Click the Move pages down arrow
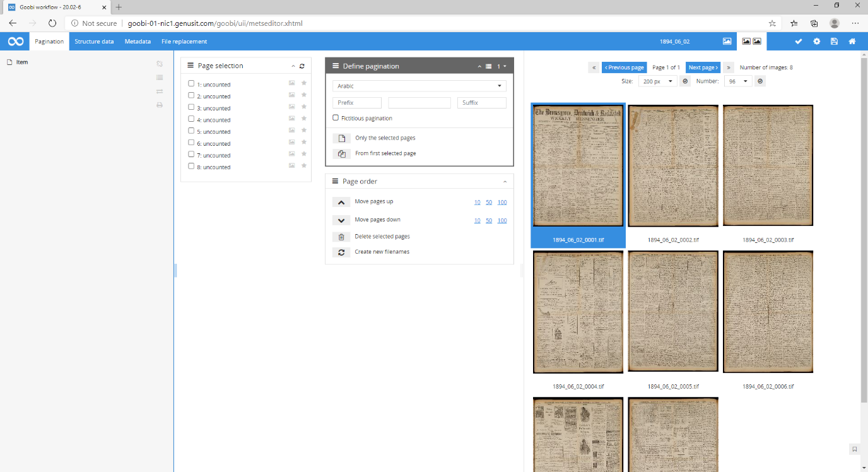The width and height of the screenshot is (868, 472). point(341,220)
